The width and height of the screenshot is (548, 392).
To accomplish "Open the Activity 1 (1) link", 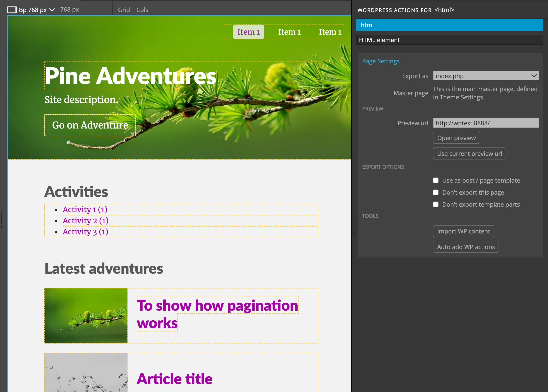I will (85, 209).
